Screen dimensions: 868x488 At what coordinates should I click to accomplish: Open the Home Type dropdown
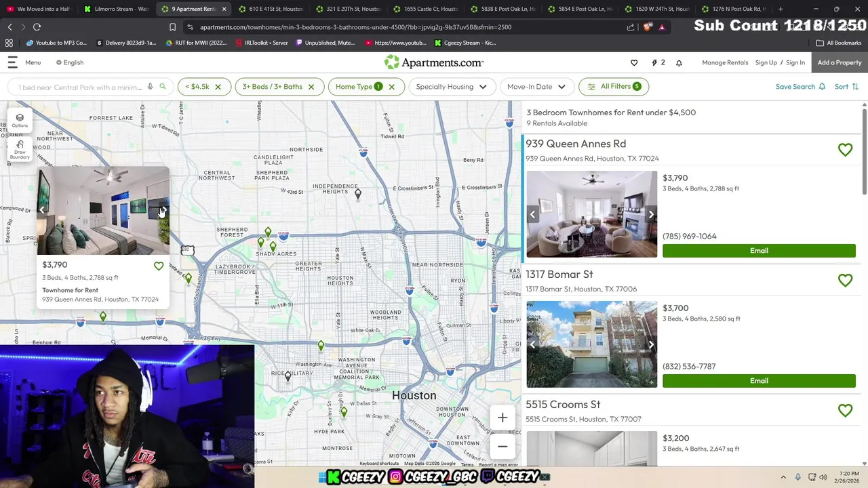pos(359,87)
